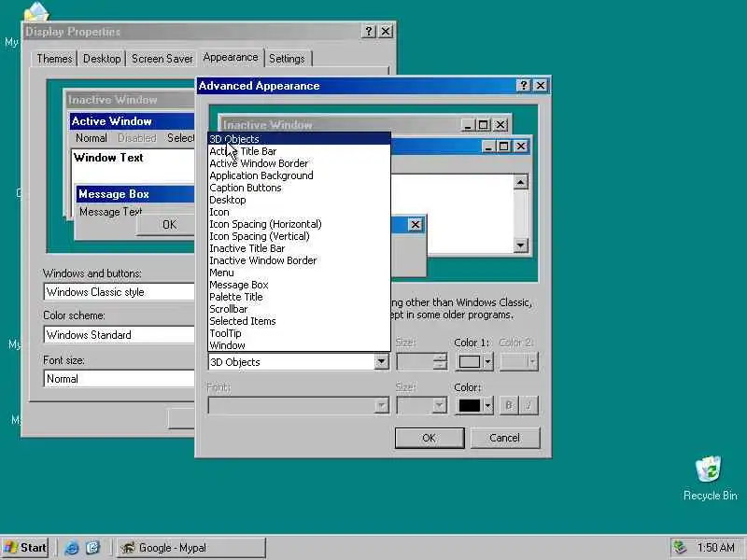Choose Active Title Bar from list
The height and width of the screenshot is (560, 747).
click(299, 151)
